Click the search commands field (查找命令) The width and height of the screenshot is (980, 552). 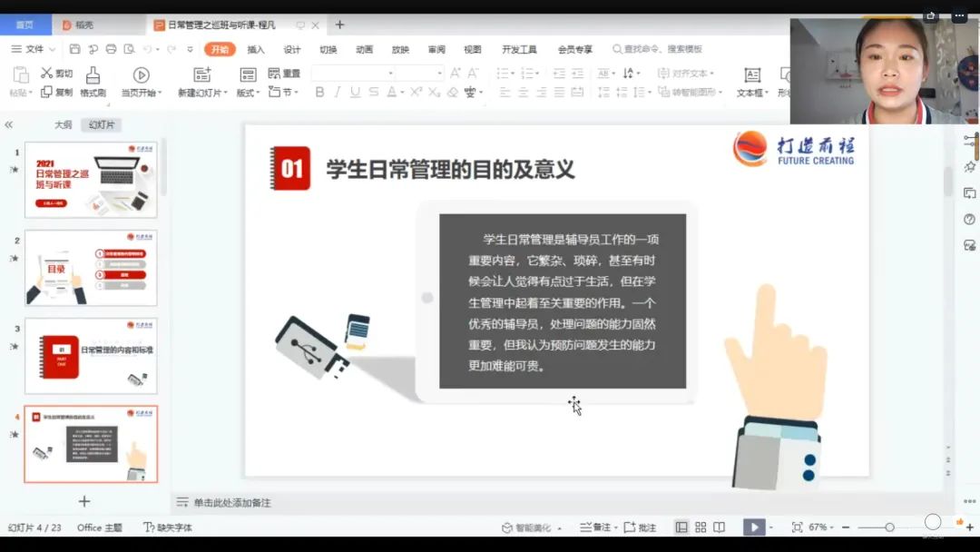tap(658, 49)
